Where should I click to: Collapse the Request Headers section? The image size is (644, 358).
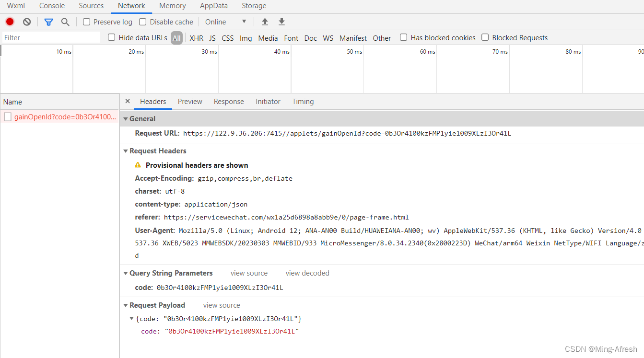[126, 151]
